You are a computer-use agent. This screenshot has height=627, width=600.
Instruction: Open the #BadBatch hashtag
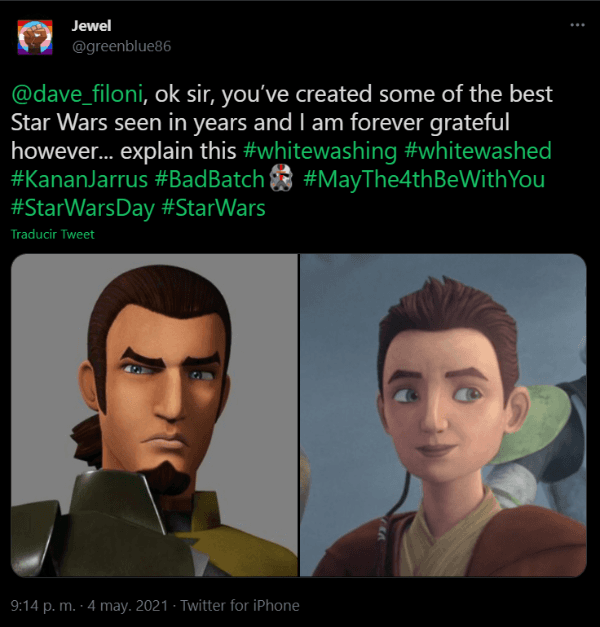click(x=210, y=180)
